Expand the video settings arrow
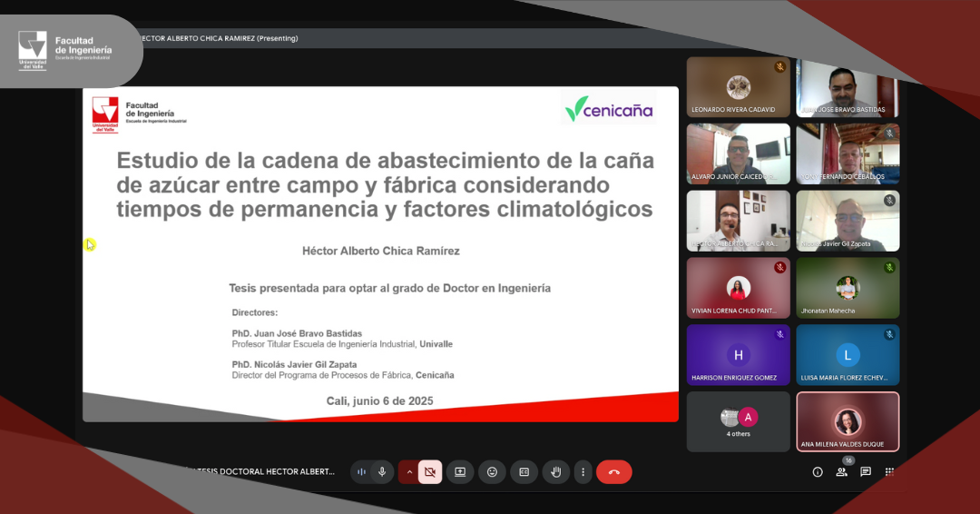The width and height of the screenshot is (980, 514). (408, 472)
